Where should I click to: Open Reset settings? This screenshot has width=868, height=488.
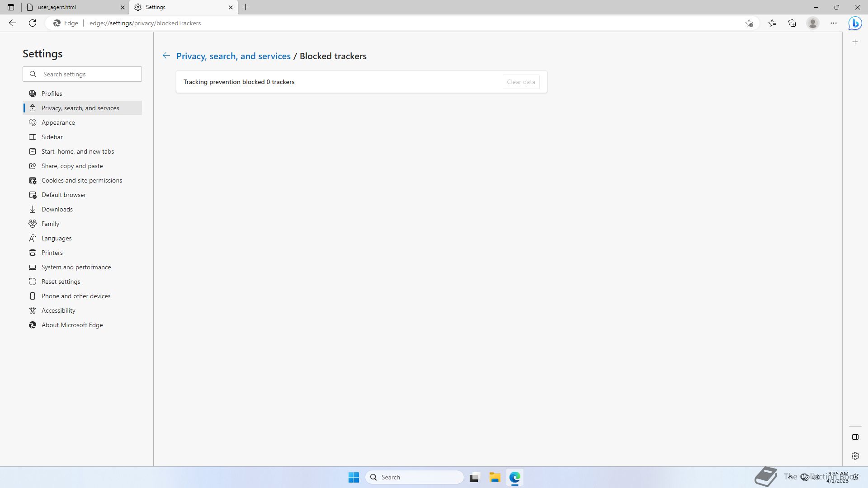(82, 282)
